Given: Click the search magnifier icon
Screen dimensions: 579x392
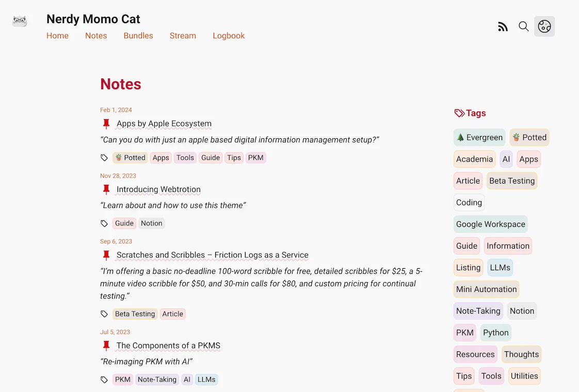Looking at the screenshot, I should point(523,27).
